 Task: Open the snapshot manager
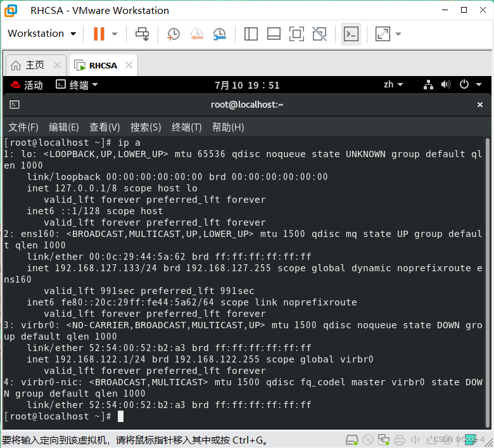(x=220, y=34)
